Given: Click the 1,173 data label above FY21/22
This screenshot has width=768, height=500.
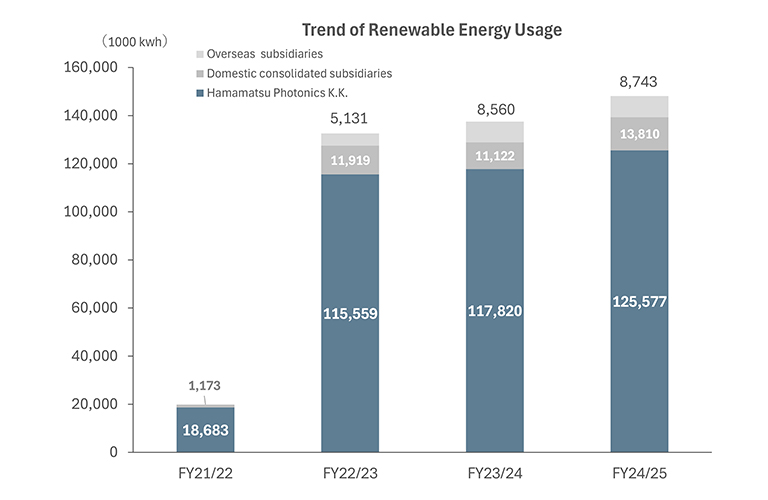Looking at the screenshot, I should click(x=205, y=385).
